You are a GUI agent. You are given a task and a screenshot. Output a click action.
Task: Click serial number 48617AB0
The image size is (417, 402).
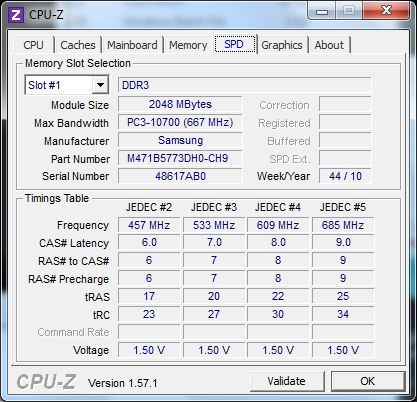pos(180,176)
